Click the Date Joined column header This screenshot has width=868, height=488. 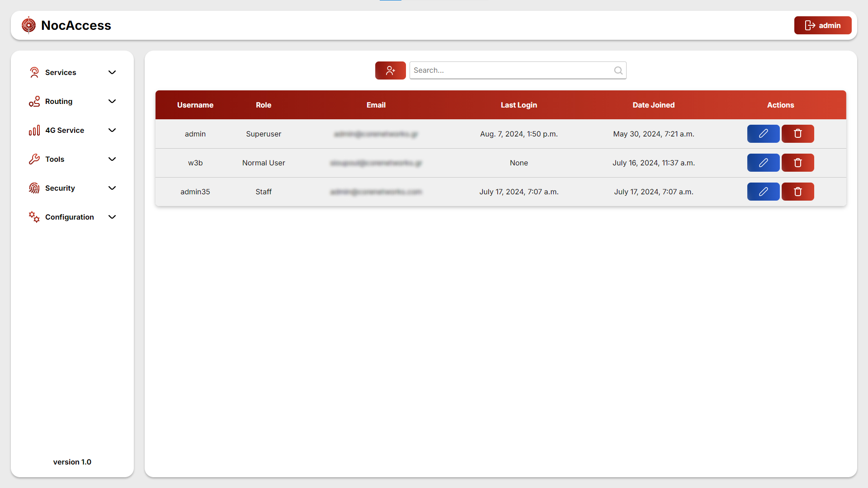[653, 105]
